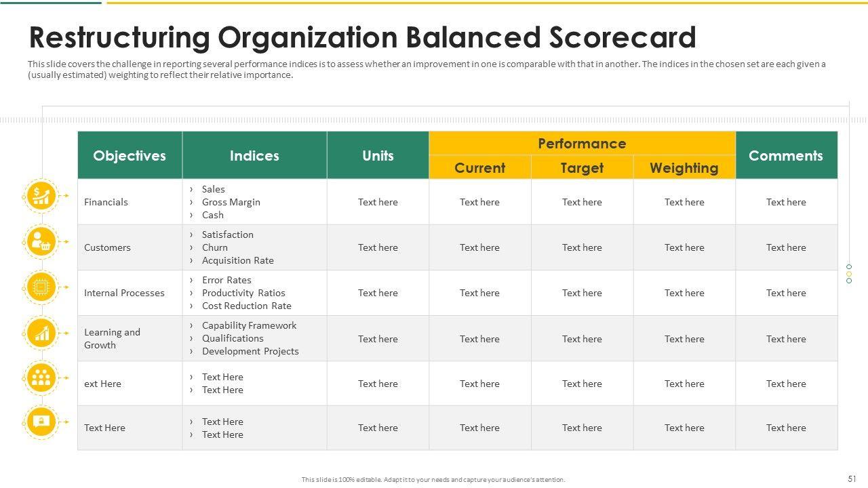Select the Current sub-header under Performance
Screen dimensions: 868x488
tap(479, 167)
